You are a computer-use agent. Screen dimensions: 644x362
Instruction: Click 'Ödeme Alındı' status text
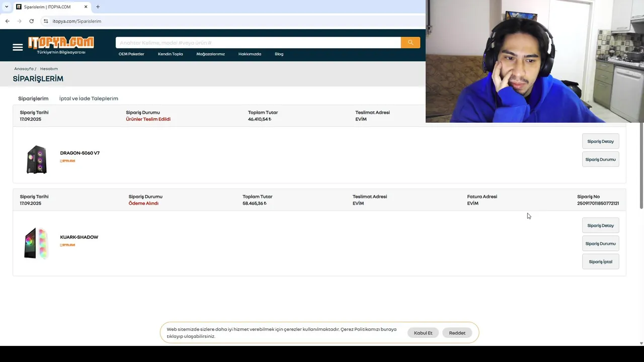(x=143, y=203)
